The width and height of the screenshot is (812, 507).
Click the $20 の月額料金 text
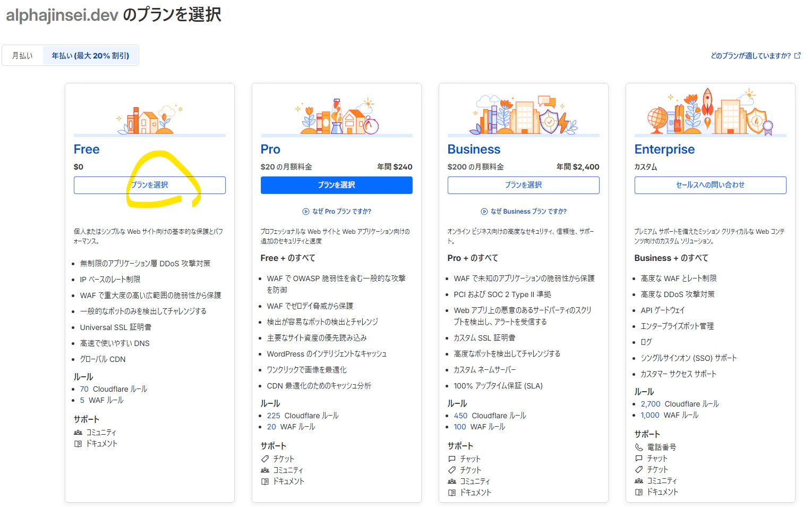pos(286,167)
